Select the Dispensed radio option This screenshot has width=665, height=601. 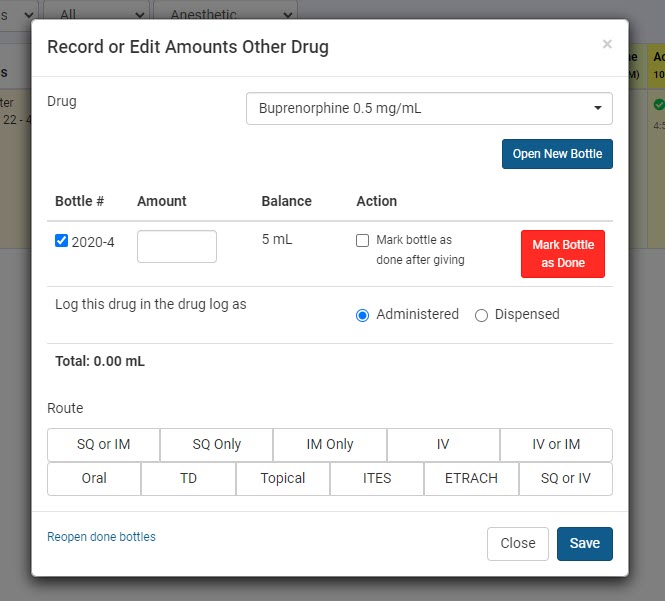tap(481, 315)
